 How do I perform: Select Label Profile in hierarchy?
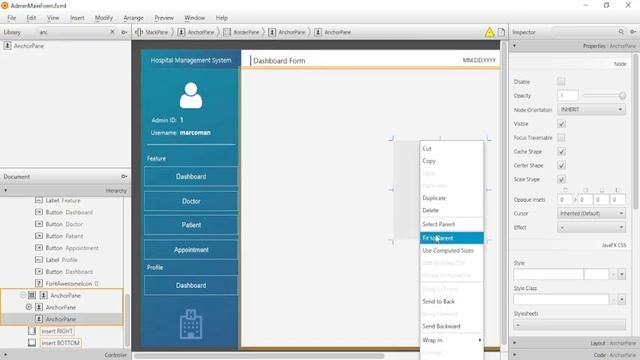click(x=57, y=260)
